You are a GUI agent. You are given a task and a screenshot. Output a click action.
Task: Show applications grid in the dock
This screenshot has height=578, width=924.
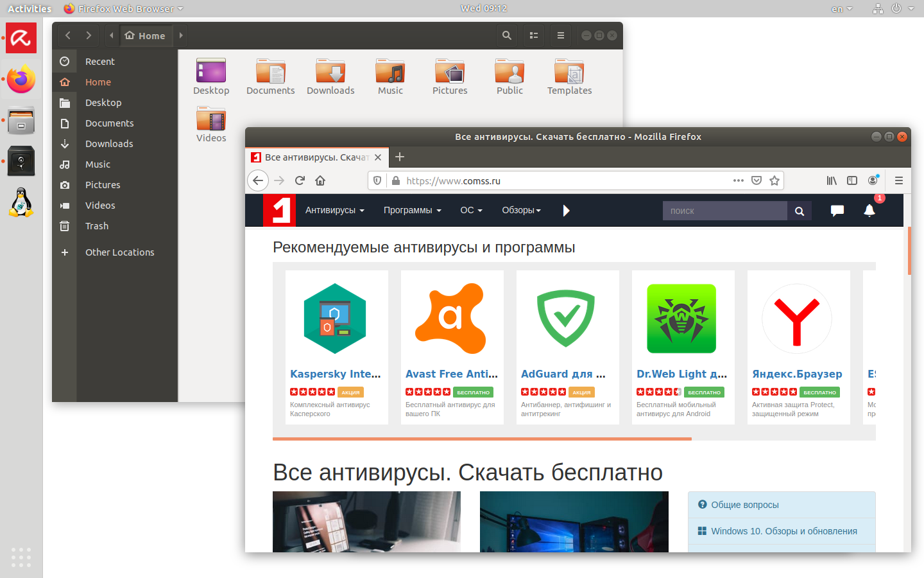pyautogui.click(x=21, y=557)
